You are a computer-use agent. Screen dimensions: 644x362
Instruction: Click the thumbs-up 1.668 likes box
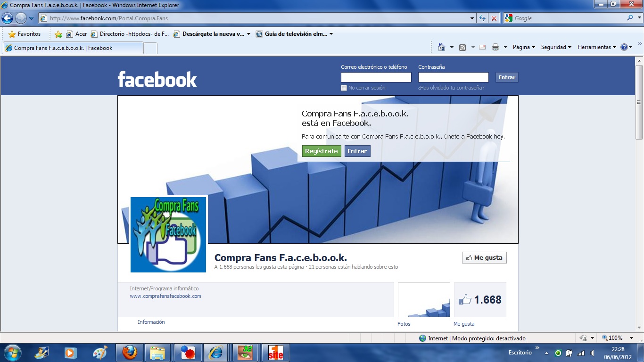[x=480, y=300]
